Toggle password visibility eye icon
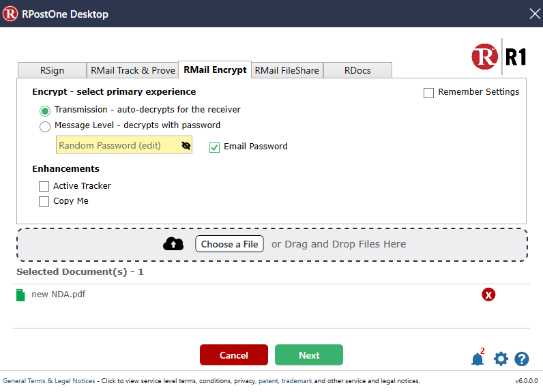The width and height of the screenshot is (543, 392). pyautogui.click(x=186, y=145)
